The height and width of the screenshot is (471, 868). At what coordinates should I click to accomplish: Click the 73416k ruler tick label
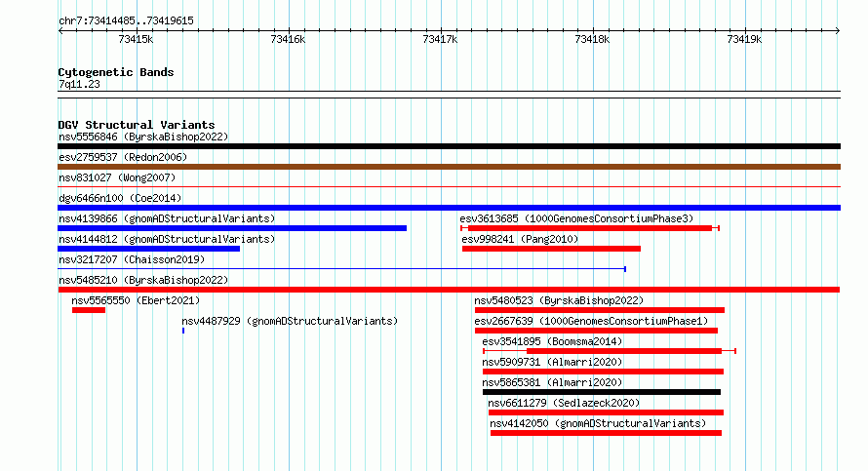pos(288,39)
